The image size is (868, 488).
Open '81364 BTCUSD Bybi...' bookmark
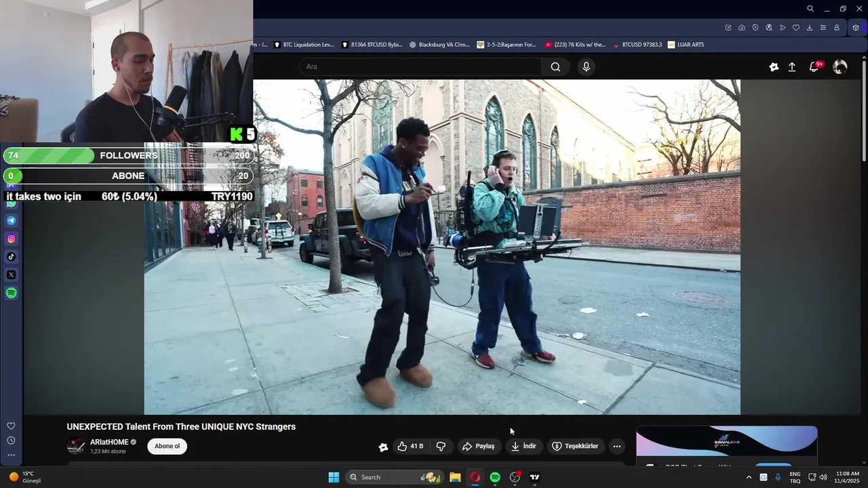(372, 45)
